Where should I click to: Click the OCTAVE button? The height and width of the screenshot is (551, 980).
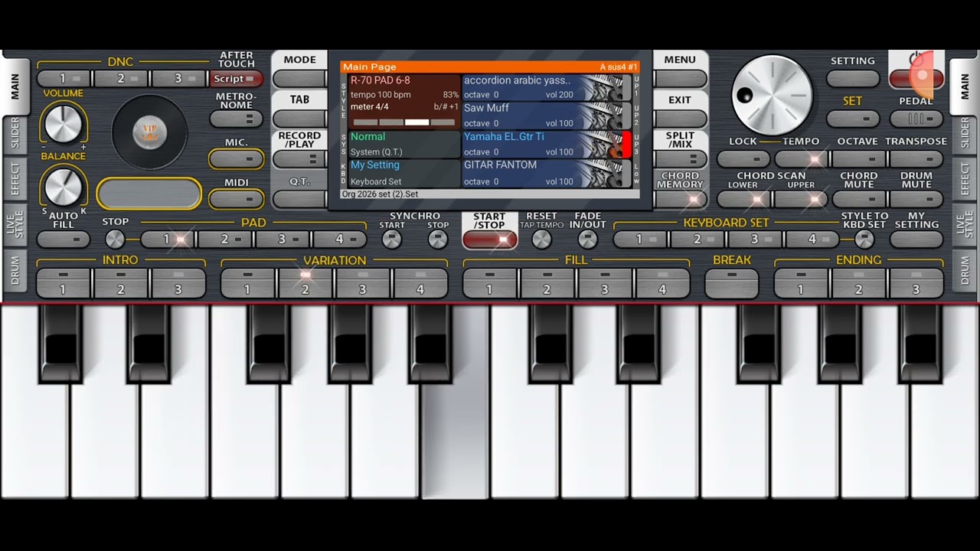[x=858, y=159]
